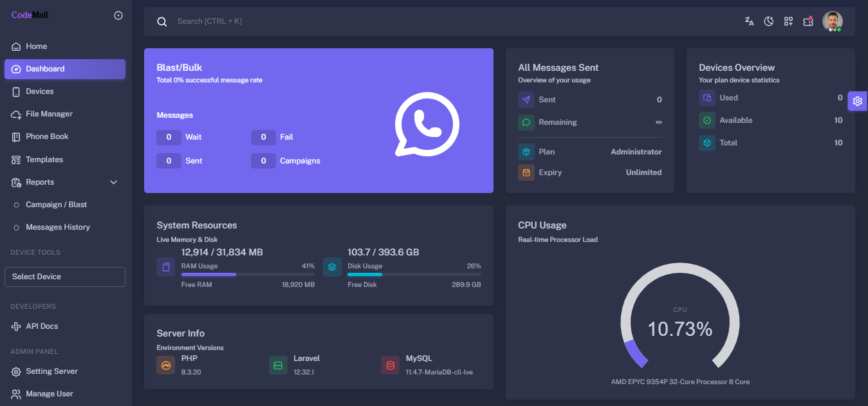
Task: Open the user profile avatar menu
Action: click(832, 21)
